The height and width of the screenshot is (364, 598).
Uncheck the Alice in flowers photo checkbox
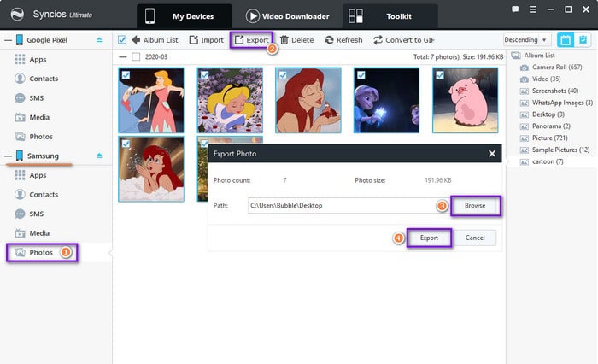point(205,75)
